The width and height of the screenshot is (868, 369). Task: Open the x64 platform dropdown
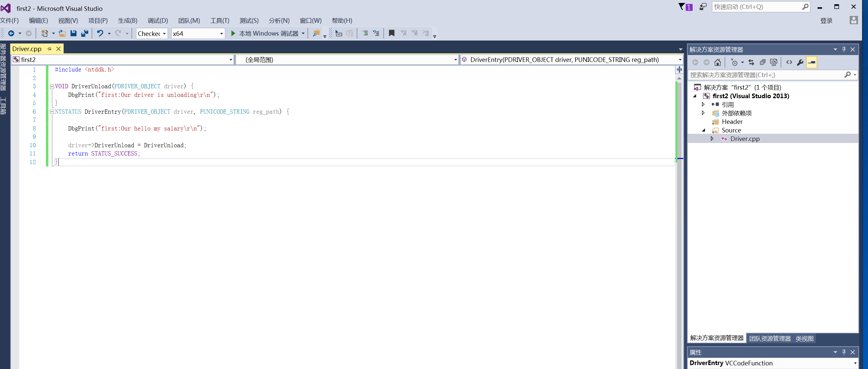tap(222, 34)
